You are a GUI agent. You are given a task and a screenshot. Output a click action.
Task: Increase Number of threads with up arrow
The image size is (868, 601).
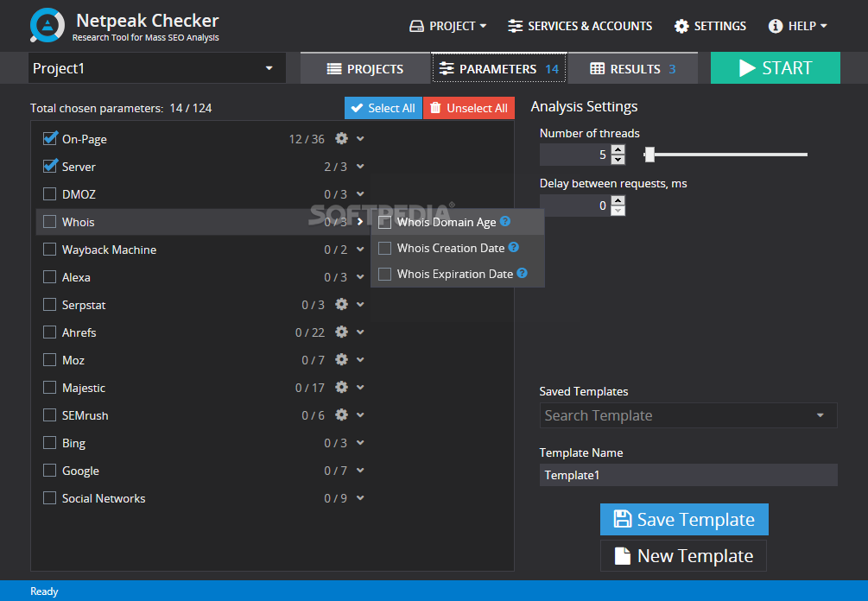[x=618, y=149]
